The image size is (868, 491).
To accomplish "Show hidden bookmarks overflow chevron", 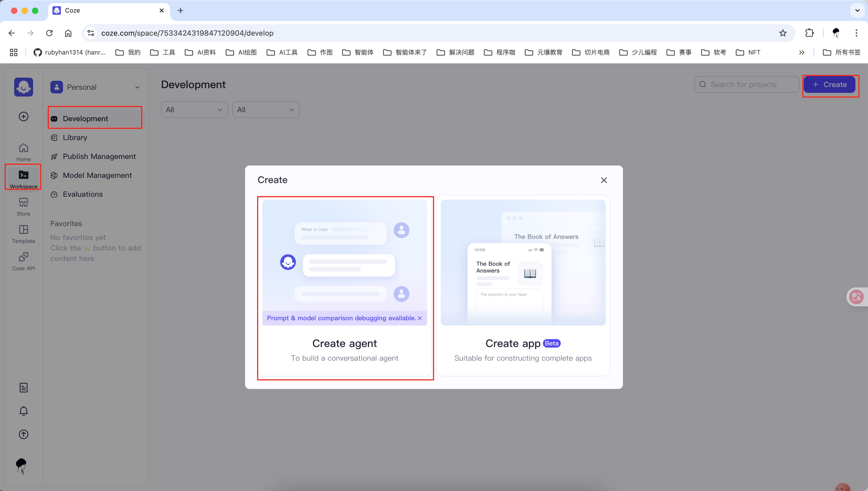I will coord(802,52).
